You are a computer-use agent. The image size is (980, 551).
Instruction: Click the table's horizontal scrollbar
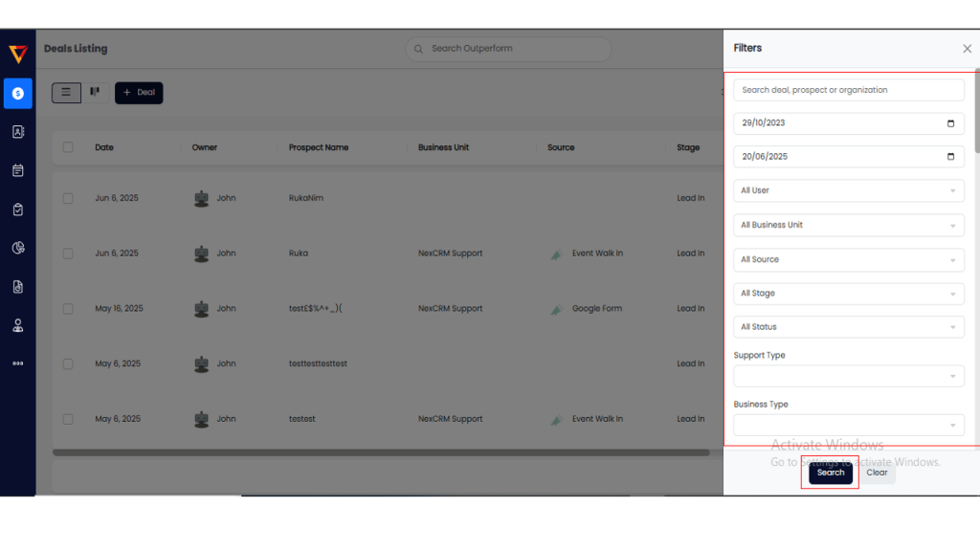tap(383, 452)
